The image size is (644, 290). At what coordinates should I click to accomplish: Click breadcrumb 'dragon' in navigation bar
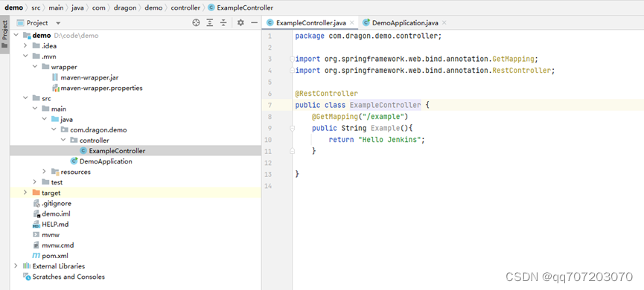[125, 7]
